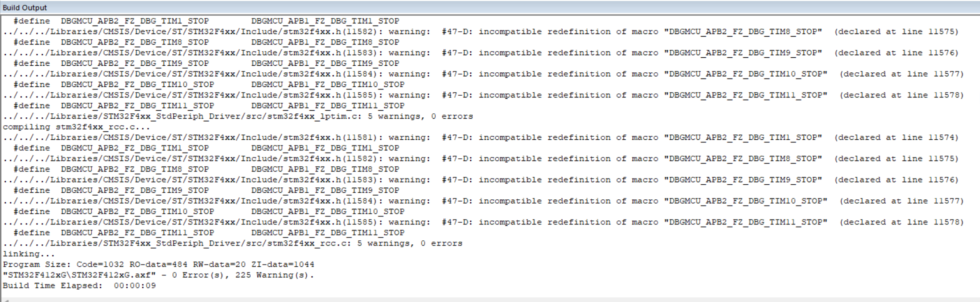The image size is (980, 302).
Task: Click the lowest TIM9_STOP redefinition warning line
Action: click(480, 180)
